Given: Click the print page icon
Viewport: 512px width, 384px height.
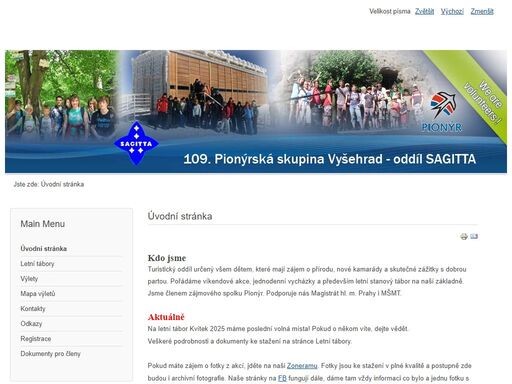Looking at the screenshot, I should [x=464, y=236].
